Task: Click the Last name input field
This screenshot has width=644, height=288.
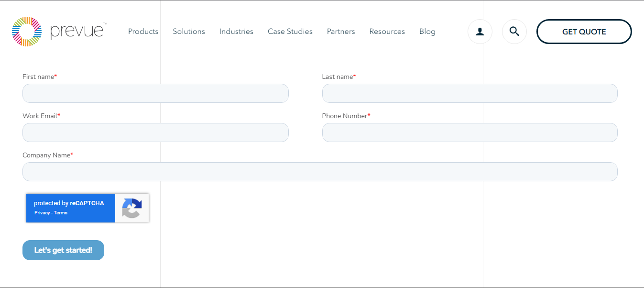Action: [x=469, y=93]
